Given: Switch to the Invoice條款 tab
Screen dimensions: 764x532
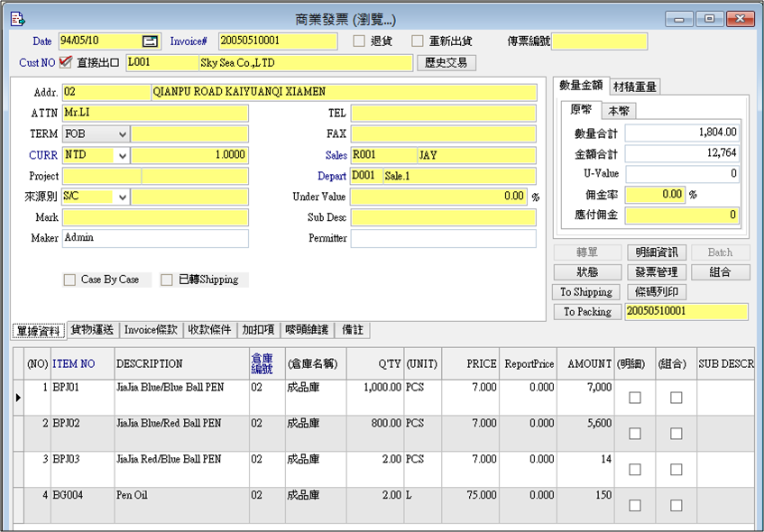Looking at the screenshot, I should click(x=151, y=330).
